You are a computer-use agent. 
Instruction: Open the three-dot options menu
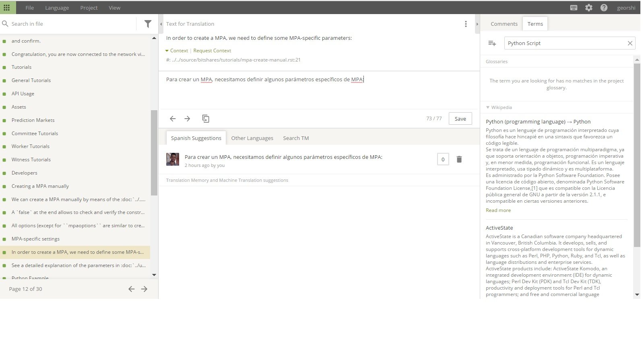[466, 24]
